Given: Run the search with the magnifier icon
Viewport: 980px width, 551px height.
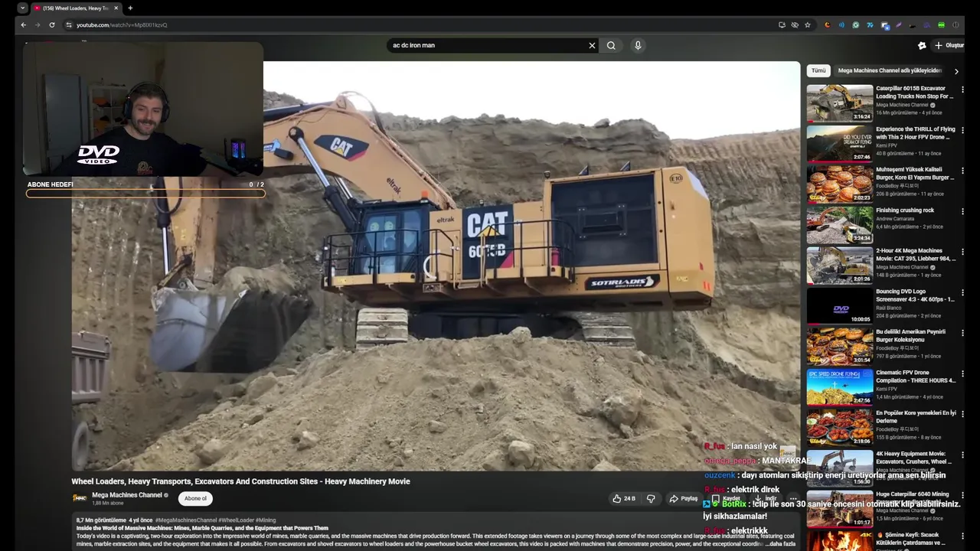Looking at the screenshot, I should pos(611,45).
